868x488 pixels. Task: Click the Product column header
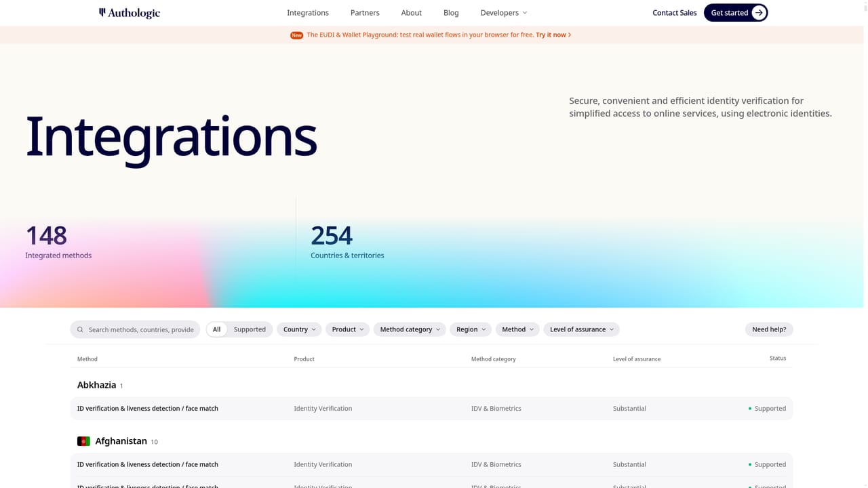point(304,359)
